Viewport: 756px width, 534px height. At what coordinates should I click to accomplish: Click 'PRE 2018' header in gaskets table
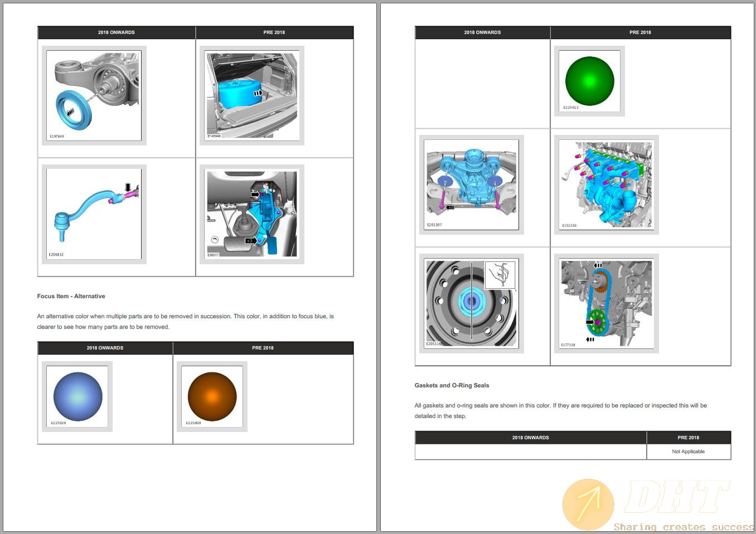pos(689,438)
